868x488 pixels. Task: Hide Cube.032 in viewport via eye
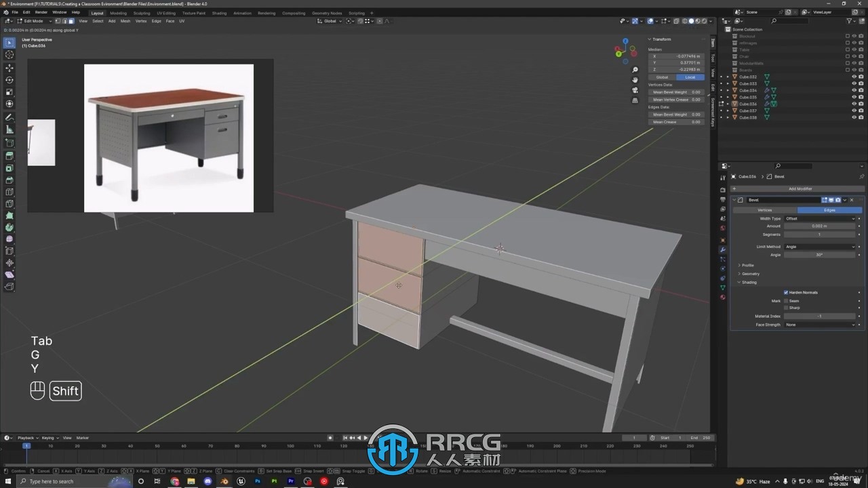click(x=854, y=77)
